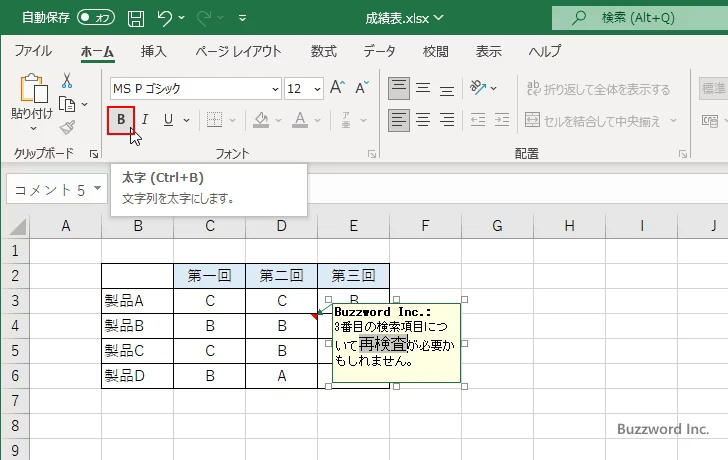728x460 pixels.
Task: Open the Undo history dropdown arrow
Action: coord(182,18)
